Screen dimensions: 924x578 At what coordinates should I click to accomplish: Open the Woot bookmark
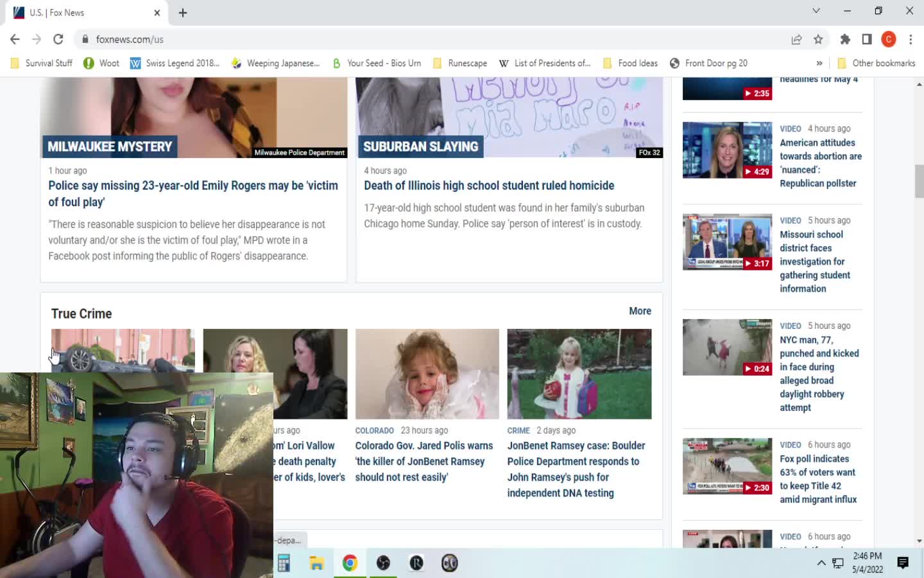[x=101, y=63]
